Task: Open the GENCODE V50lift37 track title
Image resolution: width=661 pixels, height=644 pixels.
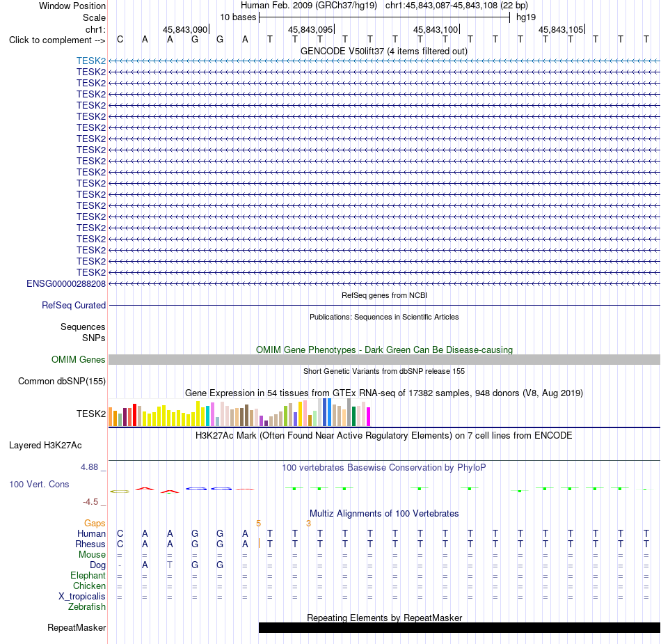Action: (x=384, y=51)
